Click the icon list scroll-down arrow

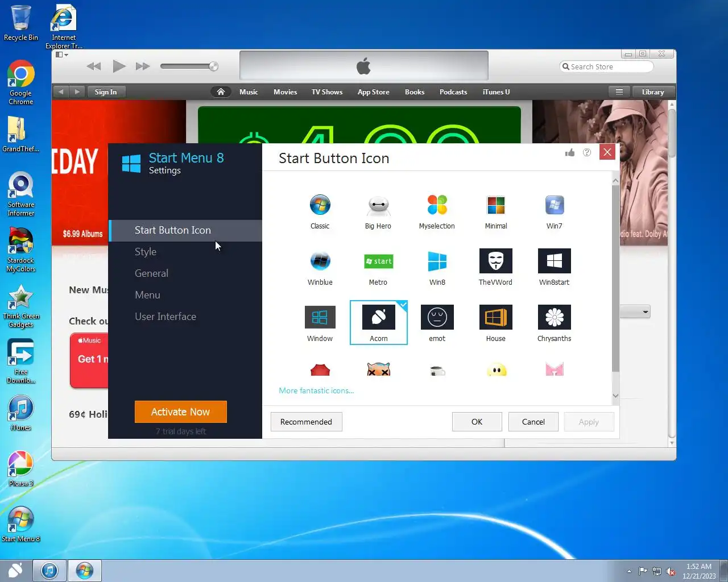[615, 396]
